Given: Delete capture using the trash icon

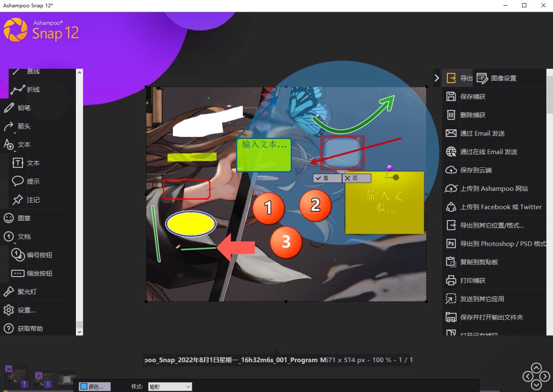Looking at the screenshot, I should coord(451,115).
